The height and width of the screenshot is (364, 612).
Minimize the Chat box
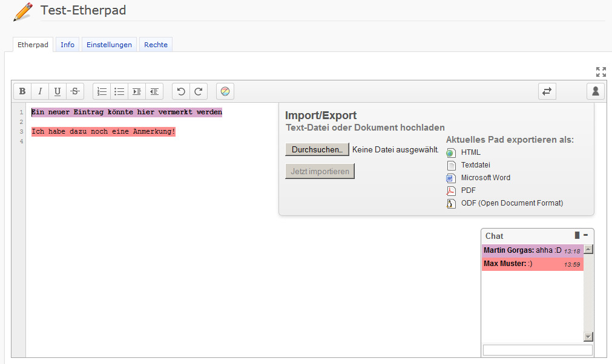click(586, 235)
